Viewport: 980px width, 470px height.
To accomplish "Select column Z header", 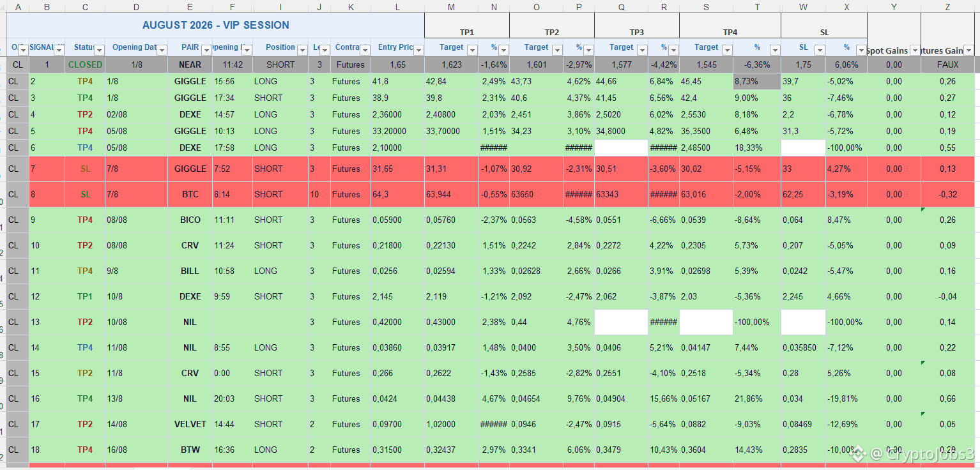I will (948, 6).
